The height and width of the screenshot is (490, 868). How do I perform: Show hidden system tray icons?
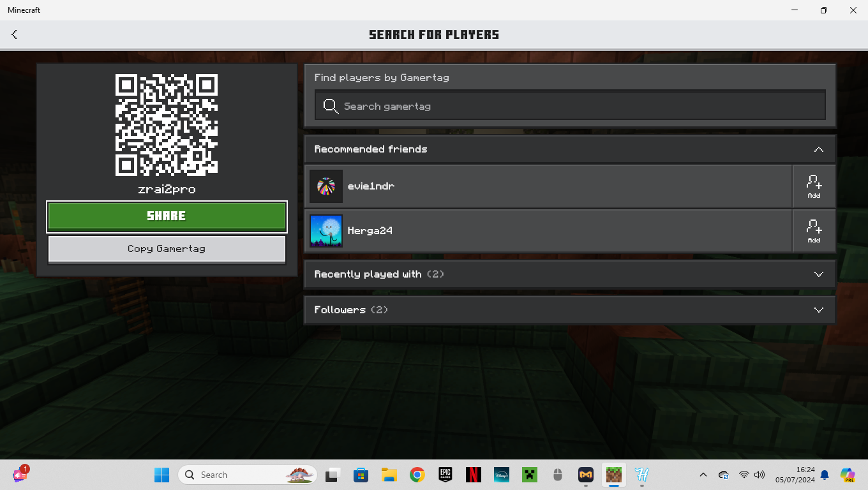click(703, 475)
